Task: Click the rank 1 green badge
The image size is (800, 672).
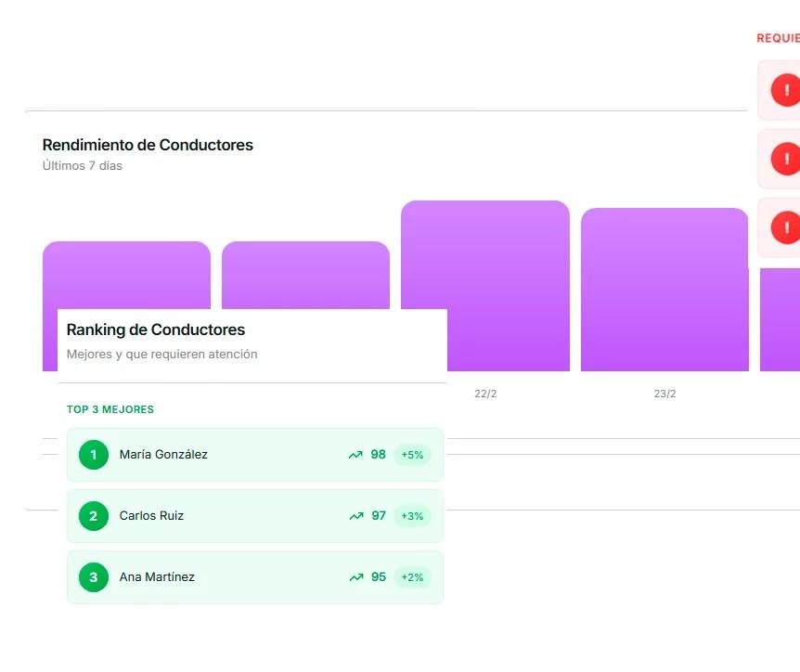Action: [94, 455]
